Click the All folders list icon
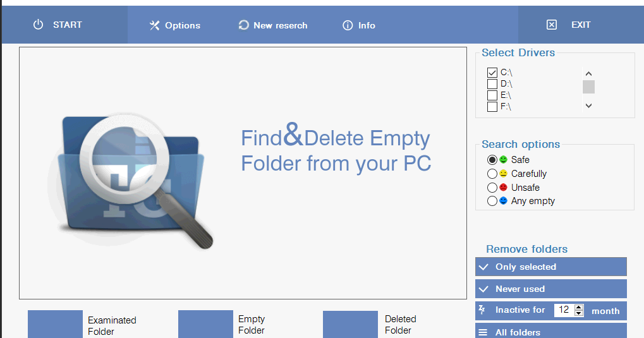The image size is (644, 338). tap(483, 332)
